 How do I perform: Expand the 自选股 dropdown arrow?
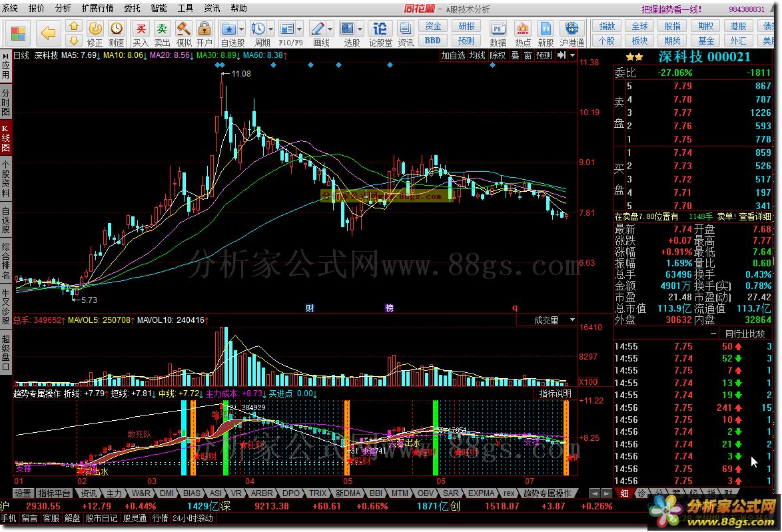click(x=241, y=29)
